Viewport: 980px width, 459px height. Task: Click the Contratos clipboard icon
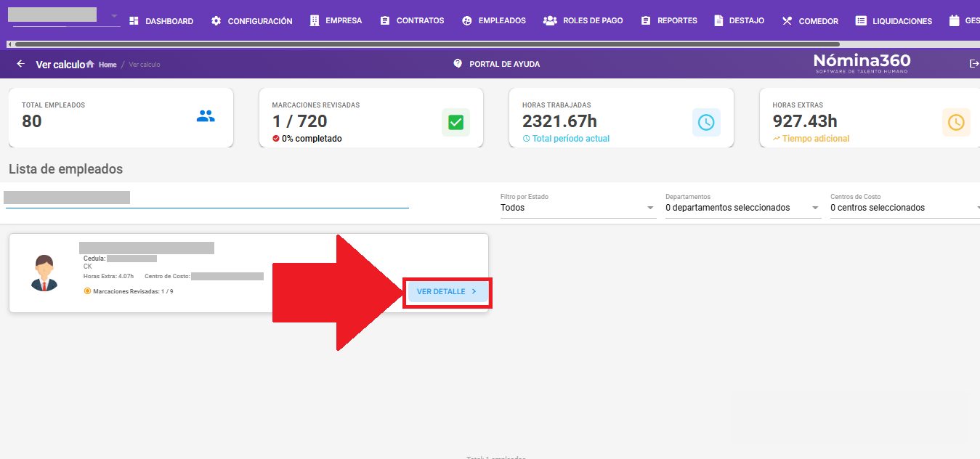point(385,21)
